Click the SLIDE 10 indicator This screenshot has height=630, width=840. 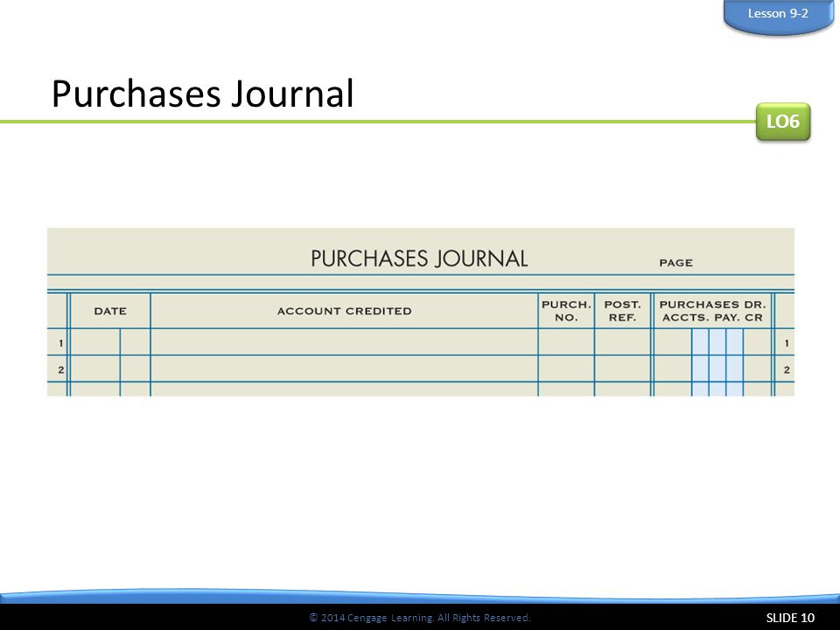790,618
